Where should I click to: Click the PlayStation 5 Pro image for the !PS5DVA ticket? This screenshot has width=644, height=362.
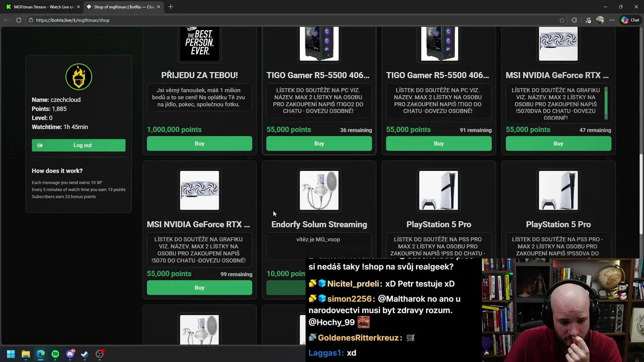[x=558, y=190]
